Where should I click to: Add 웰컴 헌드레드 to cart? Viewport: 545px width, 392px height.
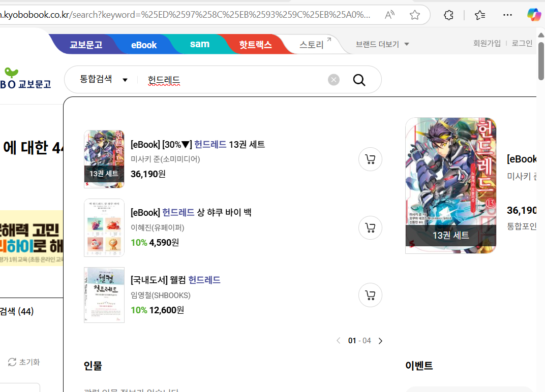click(x=370, y=295)
